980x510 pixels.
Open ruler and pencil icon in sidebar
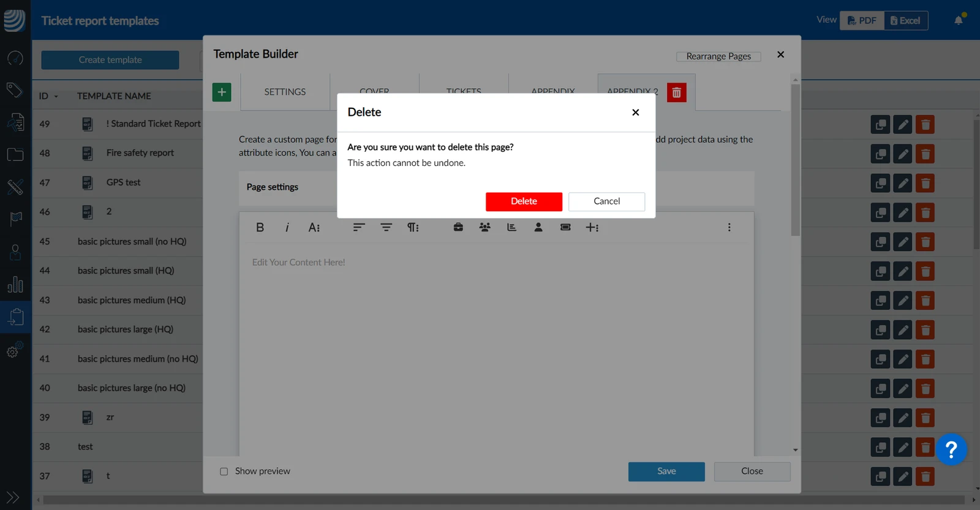tap(15, 187)
